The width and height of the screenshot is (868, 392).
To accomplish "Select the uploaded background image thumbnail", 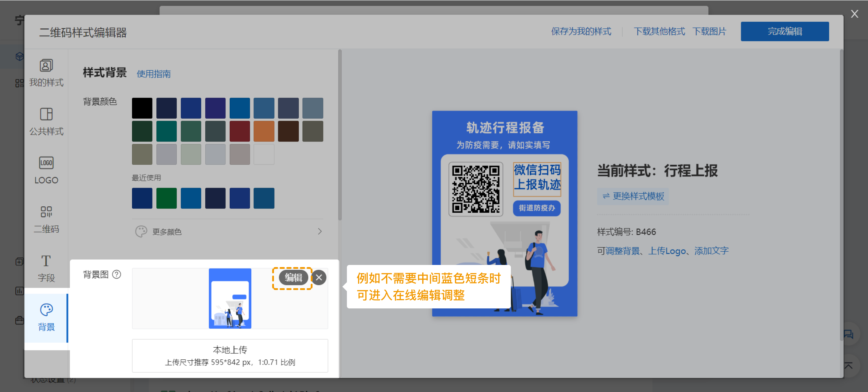I will 230,298.
